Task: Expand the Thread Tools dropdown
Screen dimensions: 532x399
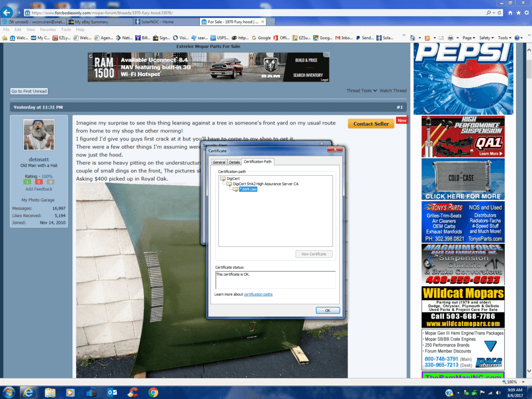Action: (362, 91)
